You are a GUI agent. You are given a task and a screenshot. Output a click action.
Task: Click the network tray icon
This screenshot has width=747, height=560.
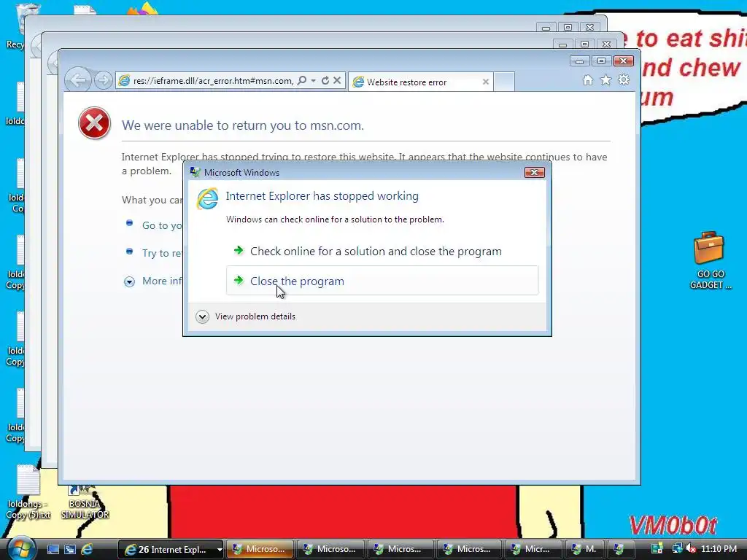pos(676,549)
